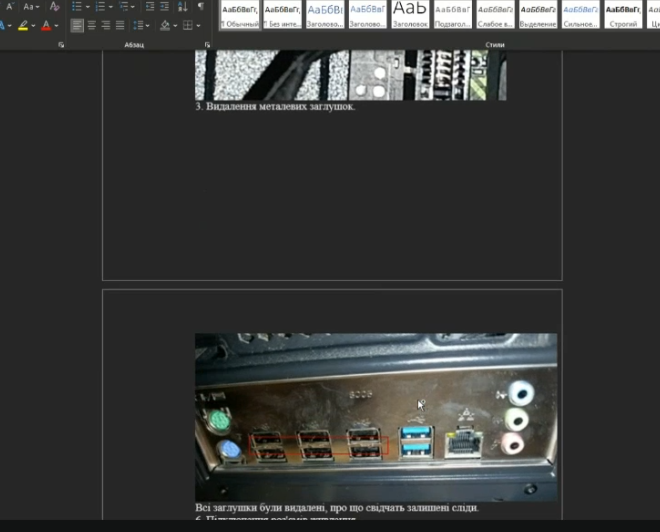Click the line spacing icon

coord(138,26)
